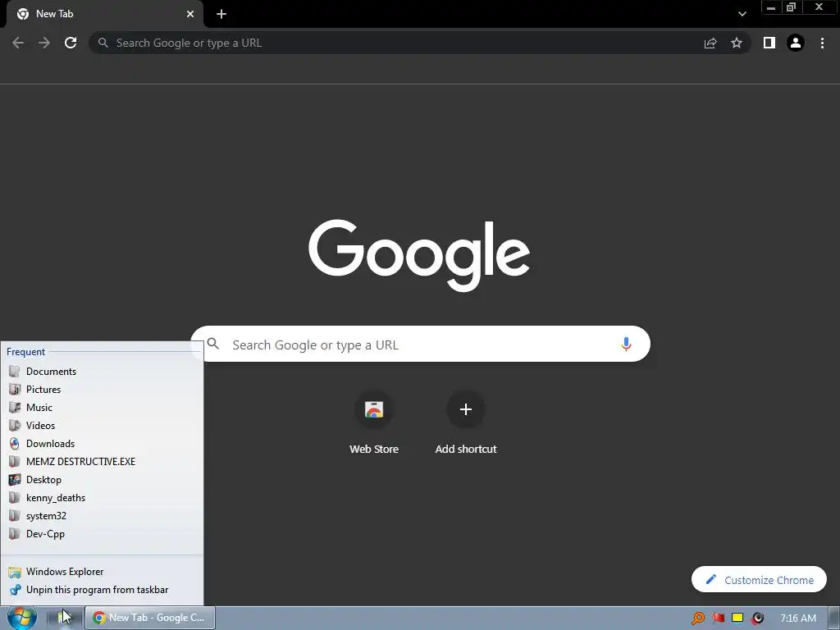
Task: Click the Google logo
Action: tap(419, 255)
